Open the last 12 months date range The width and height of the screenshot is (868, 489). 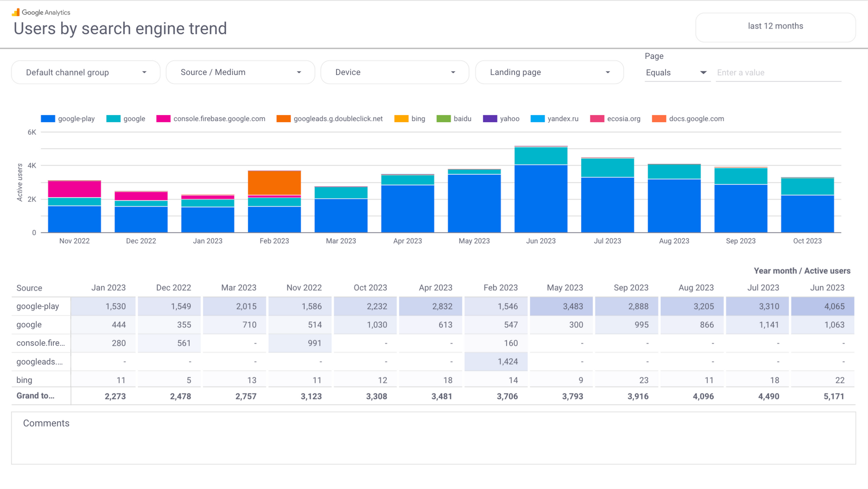(x=775, y=26)
